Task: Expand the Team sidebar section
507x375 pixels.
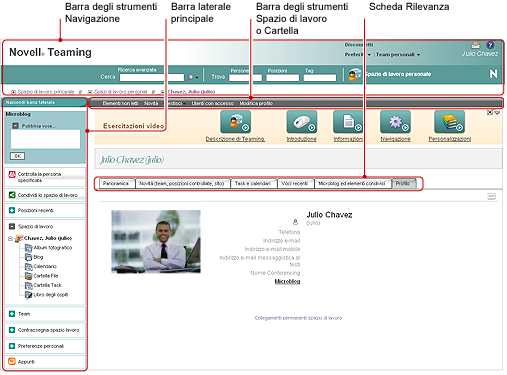Action: tap(12, 314)
